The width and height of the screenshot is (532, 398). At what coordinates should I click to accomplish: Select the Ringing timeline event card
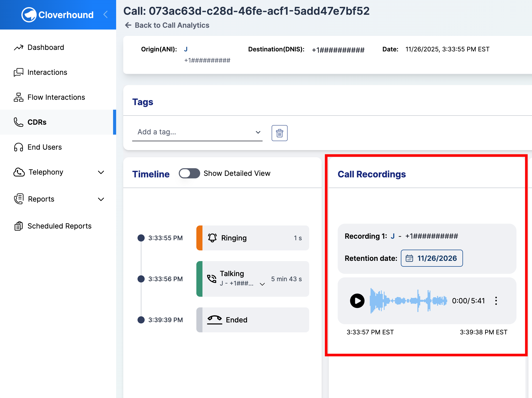[x=253, y=238]
